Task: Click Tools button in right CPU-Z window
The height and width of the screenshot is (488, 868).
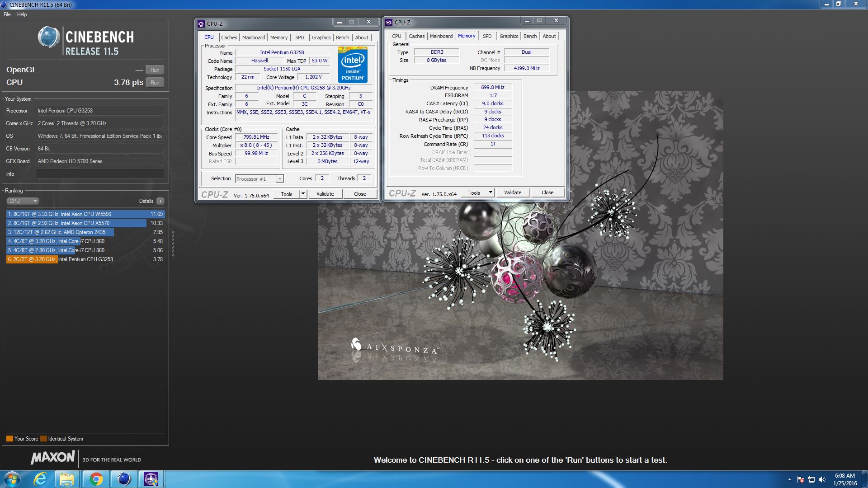Action: pyautogui.click(x=474, y=192)
